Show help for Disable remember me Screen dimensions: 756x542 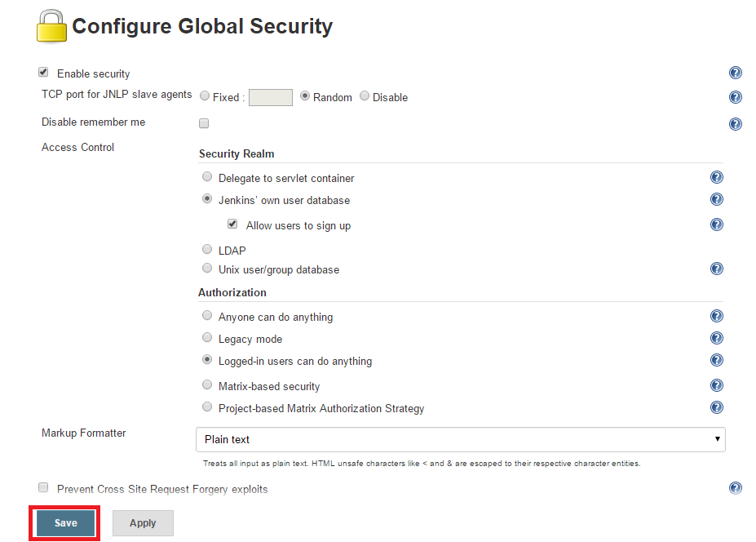(736, 124)
